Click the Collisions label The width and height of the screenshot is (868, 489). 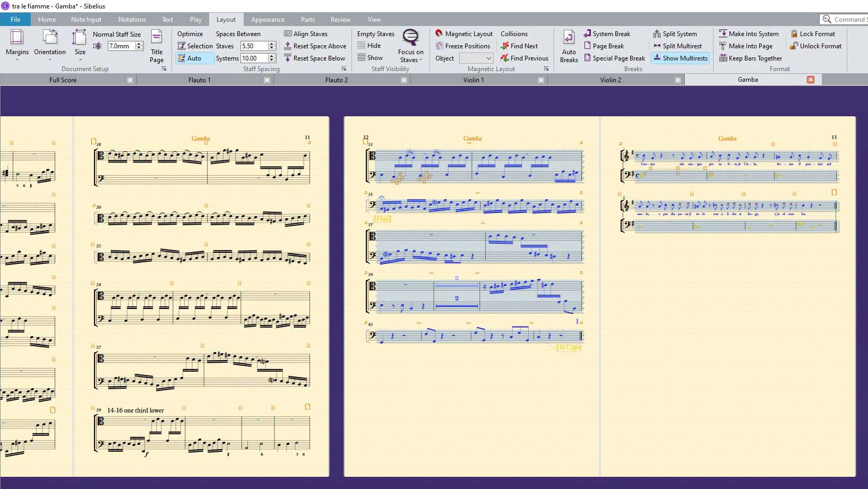click(x=514, y=34)
